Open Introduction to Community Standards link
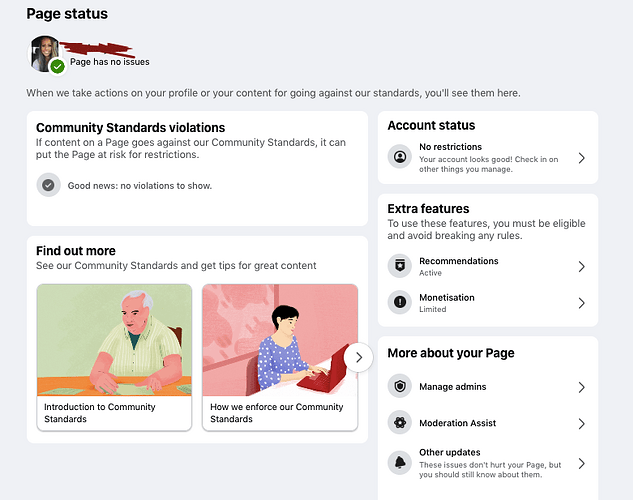 pos(100,413)
